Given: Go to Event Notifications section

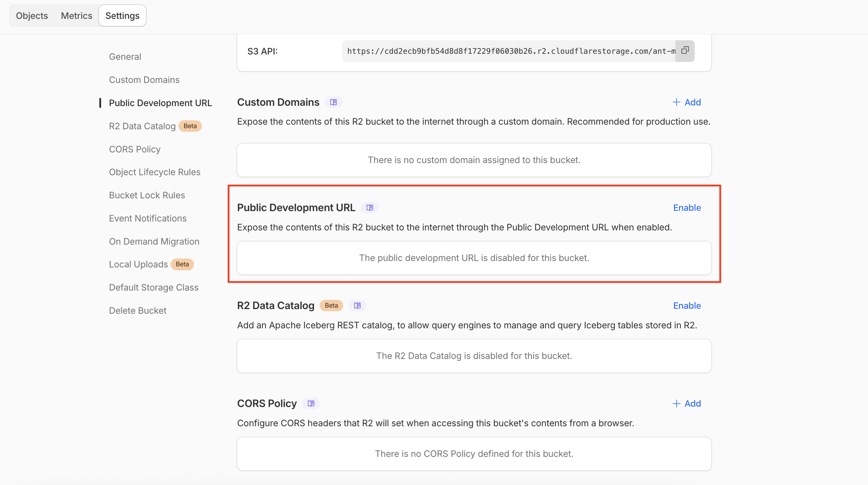Looking at the screenshot, I should 148,218.
